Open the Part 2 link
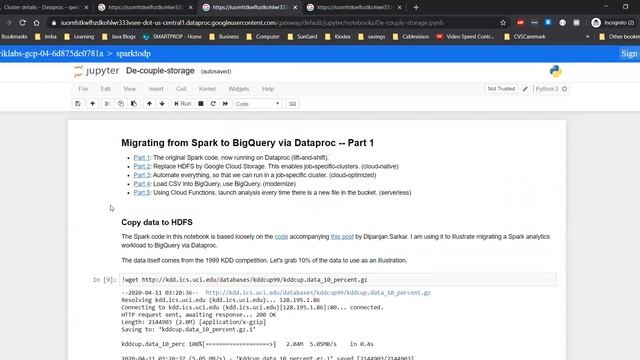640x360 pixels. tap(142, 167)
